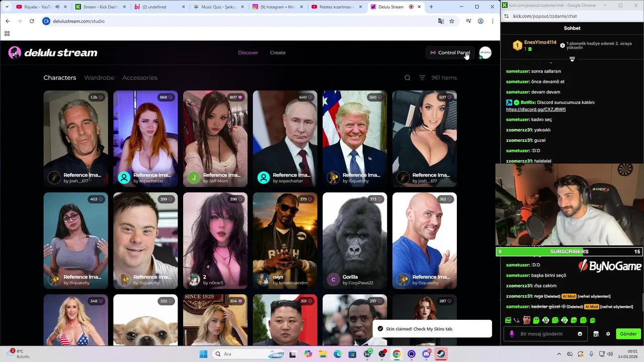Like the character card with 1.2k hearts

97,97
